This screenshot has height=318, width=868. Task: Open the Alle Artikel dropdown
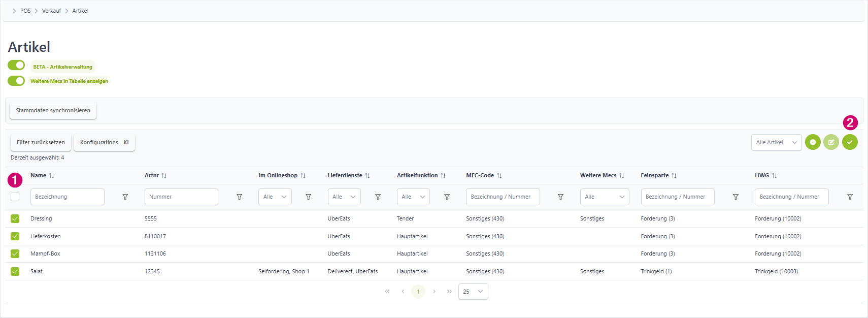[777, 142]
